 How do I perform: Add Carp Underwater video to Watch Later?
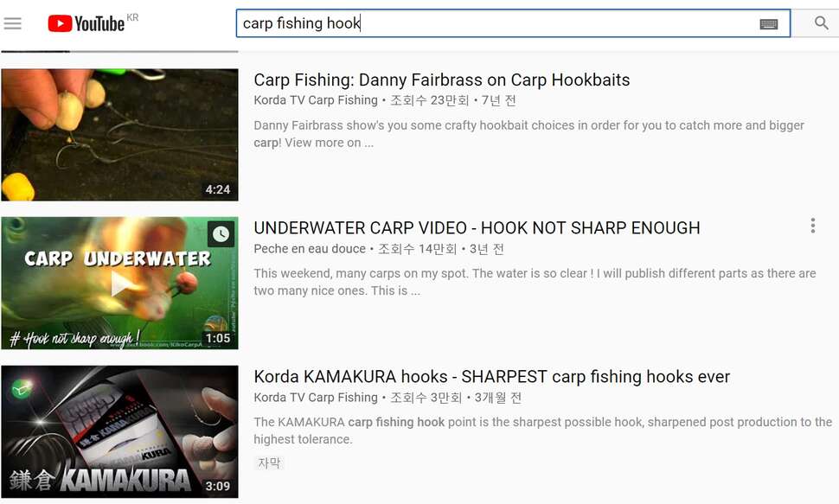tap(221, 233)
